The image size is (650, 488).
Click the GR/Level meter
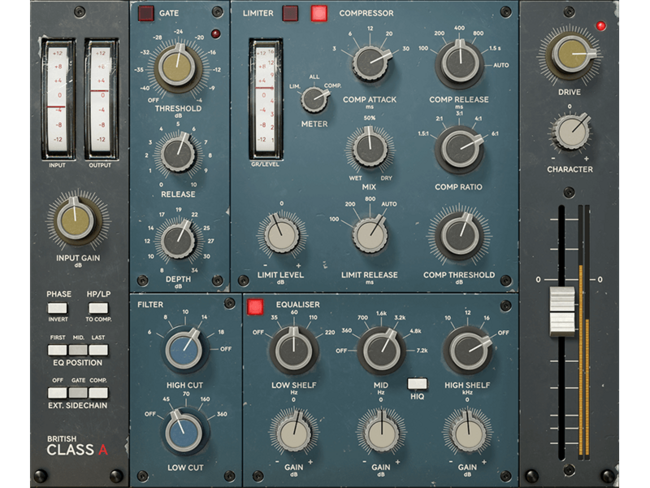(265, 99)
